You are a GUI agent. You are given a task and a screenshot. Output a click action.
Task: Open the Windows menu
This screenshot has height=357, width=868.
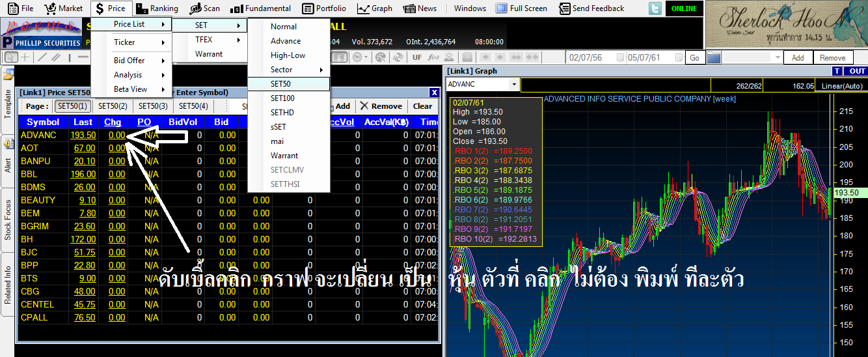470,8
